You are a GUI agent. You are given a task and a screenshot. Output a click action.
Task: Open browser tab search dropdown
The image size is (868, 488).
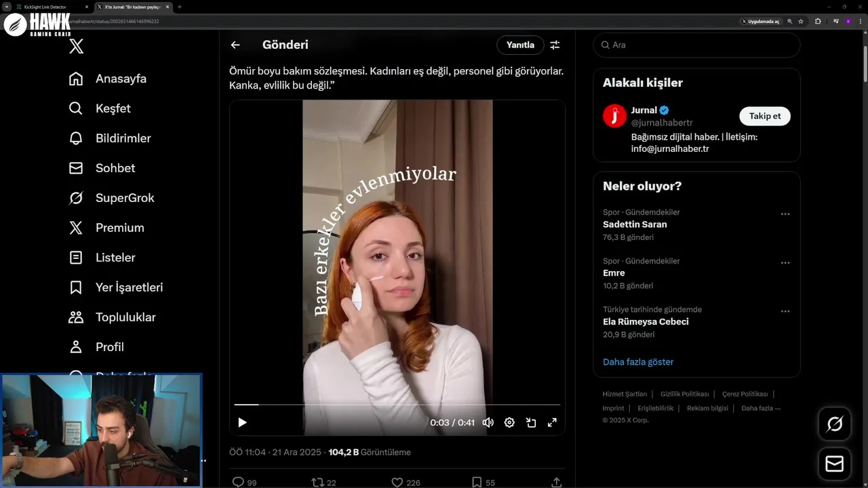tap(6, 7)
